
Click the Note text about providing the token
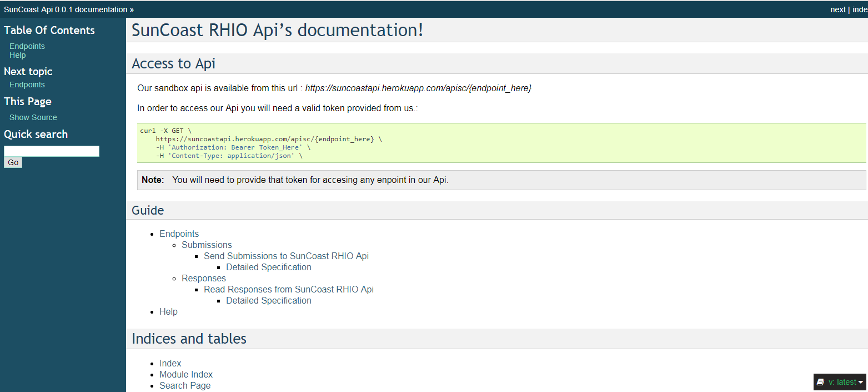coord(310,180)
